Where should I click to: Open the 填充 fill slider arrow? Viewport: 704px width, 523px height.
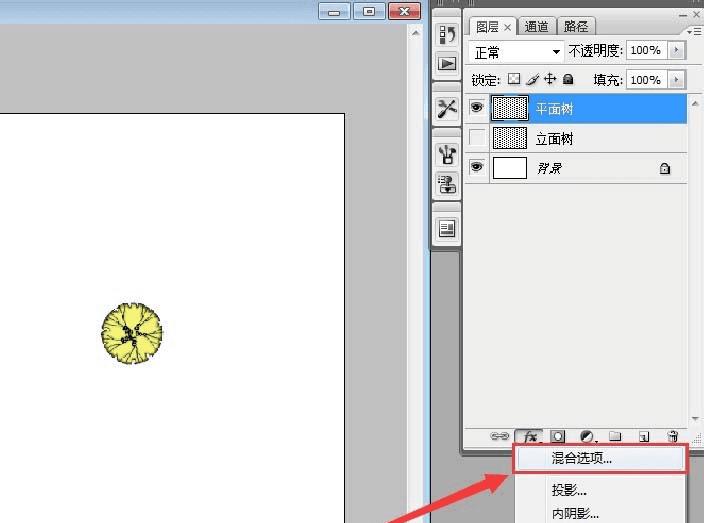676,80
